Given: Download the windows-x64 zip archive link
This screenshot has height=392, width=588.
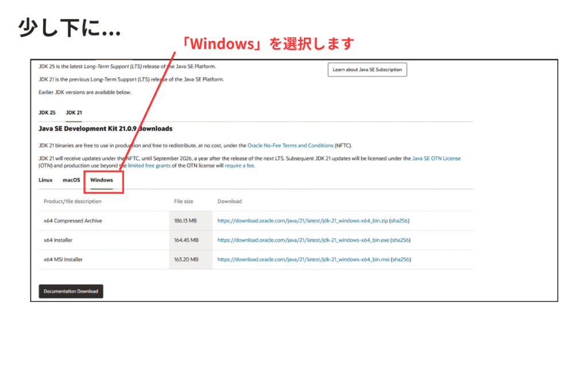Looking at the screenshot, I should (303, 221).
